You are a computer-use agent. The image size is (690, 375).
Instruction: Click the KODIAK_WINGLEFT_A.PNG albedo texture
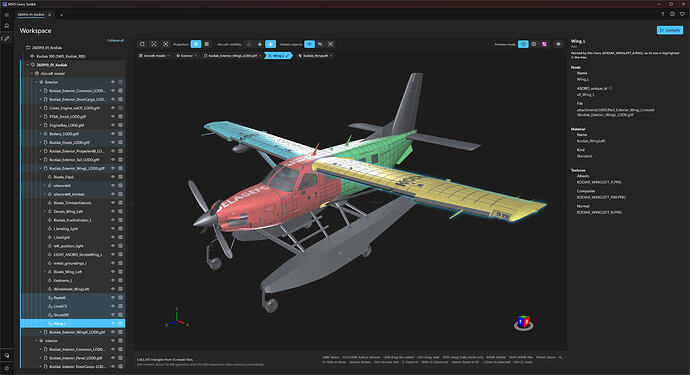599,182
